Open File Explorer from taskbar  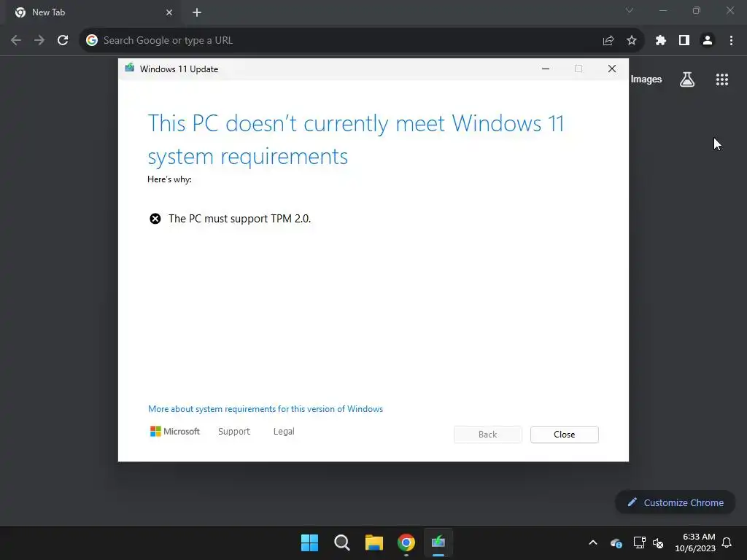374,542
